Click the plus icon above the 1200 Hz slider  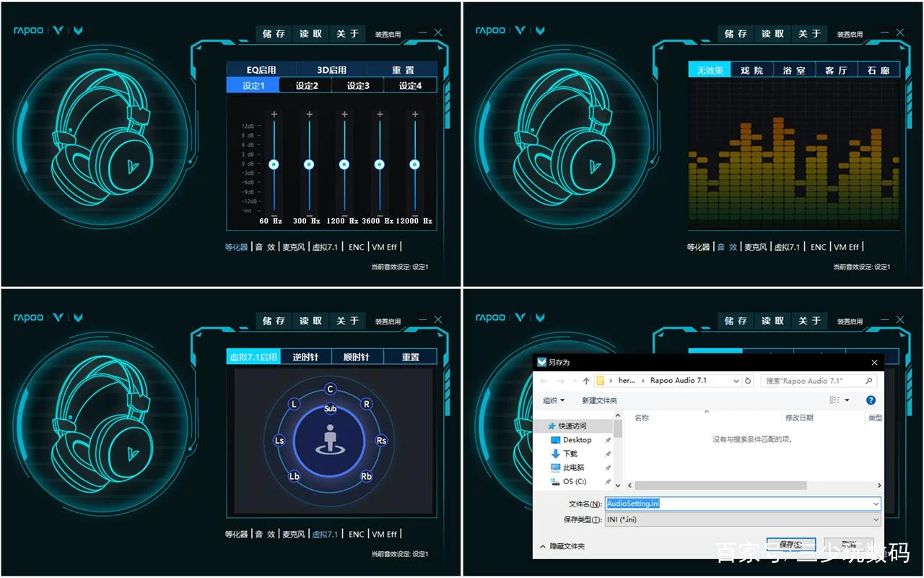pyautogui.click(x=344, y=114)
